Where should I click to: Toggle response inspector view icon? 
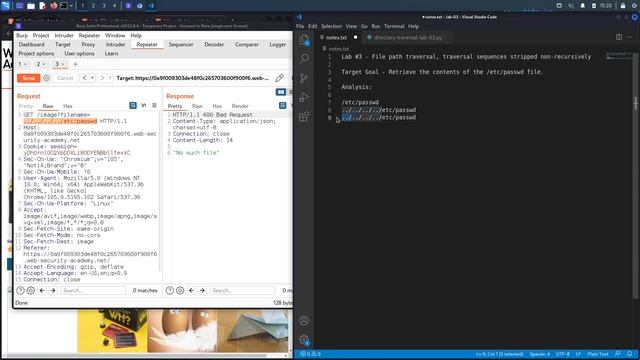click(x=282, y=105)
